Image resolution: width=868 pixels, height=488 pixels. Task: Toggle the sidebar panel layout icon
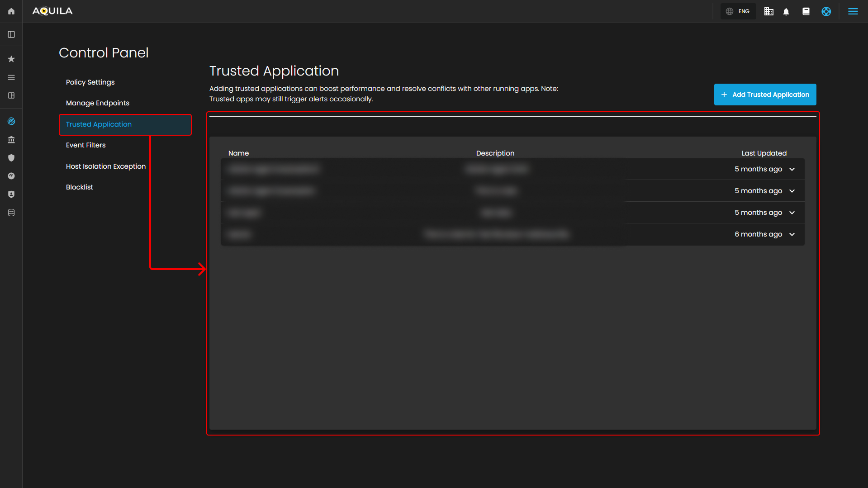pos(11,34)
